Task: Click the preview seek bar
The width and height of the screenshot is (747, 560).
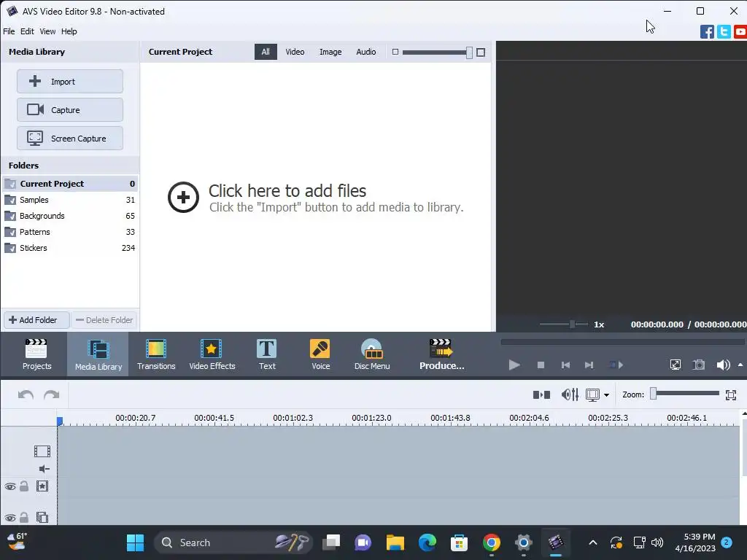Action: pyautogui.click(x=622, y=342)
